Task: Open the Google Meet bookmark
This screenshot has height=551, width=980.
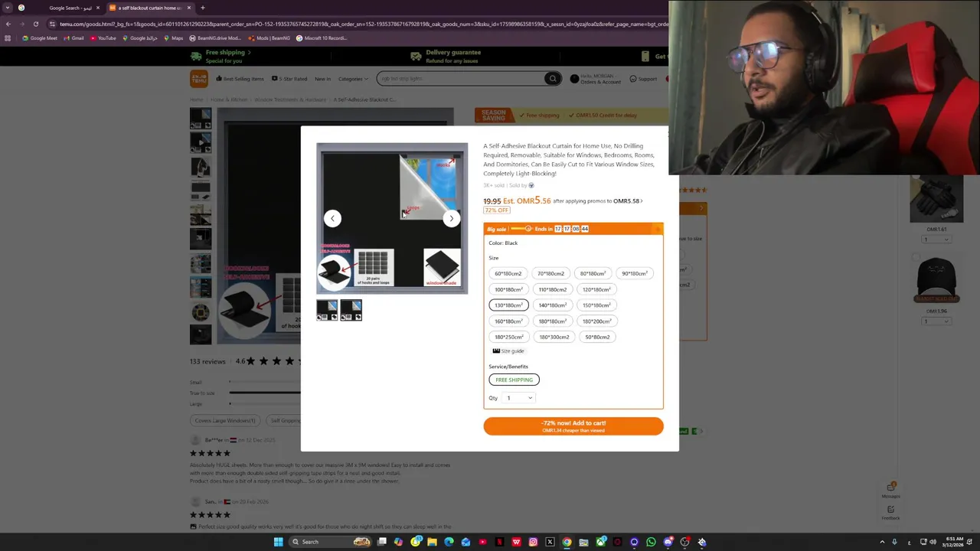Action: pyautogui.click(x=40, y=38)
